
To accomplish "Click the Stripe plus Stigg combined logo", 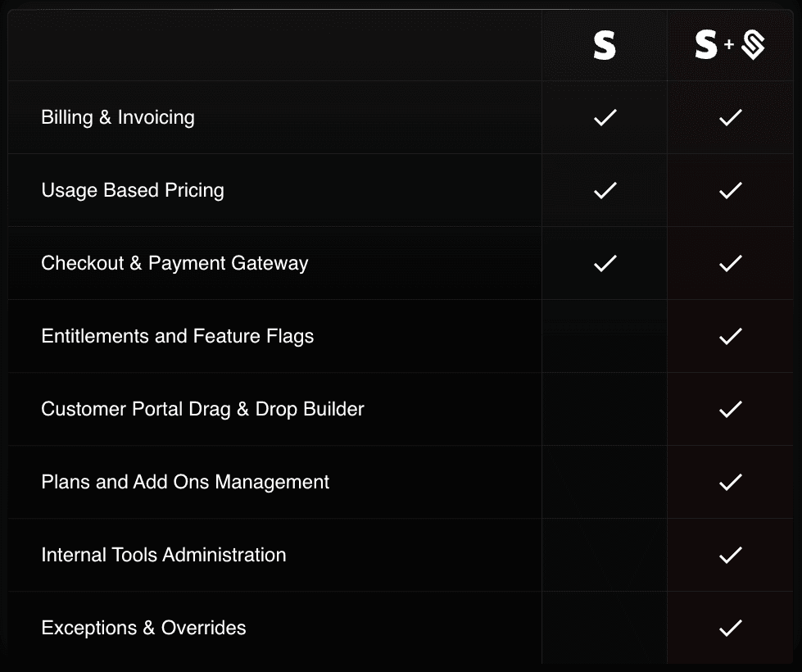I will pos(729,46).
